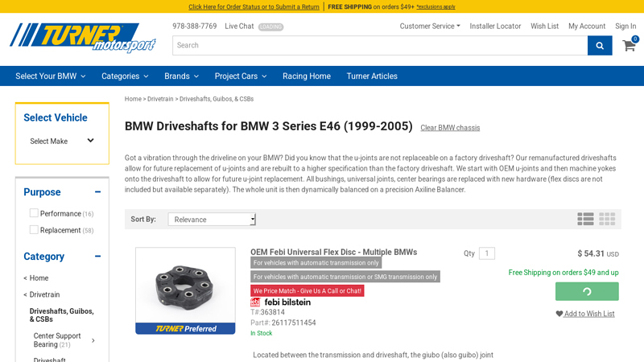The height and width of the screenshot is (362, 644).
Task: Go to Drivetrain in Category sidebar
Action: coord(44,294)
